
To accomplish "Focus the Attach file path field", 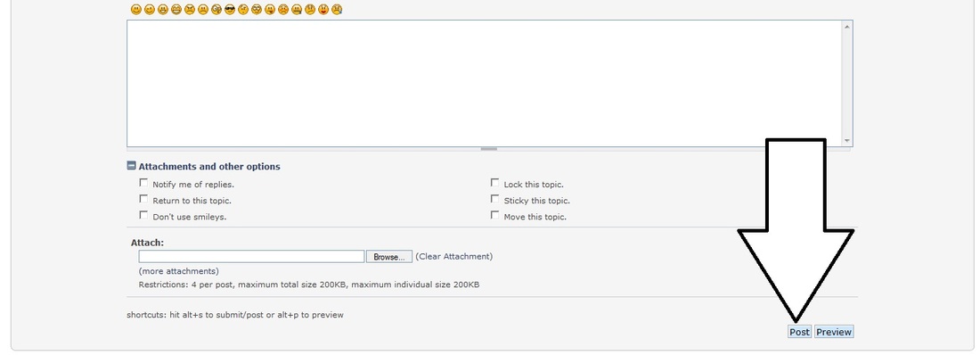I will (x=251, y=257).
